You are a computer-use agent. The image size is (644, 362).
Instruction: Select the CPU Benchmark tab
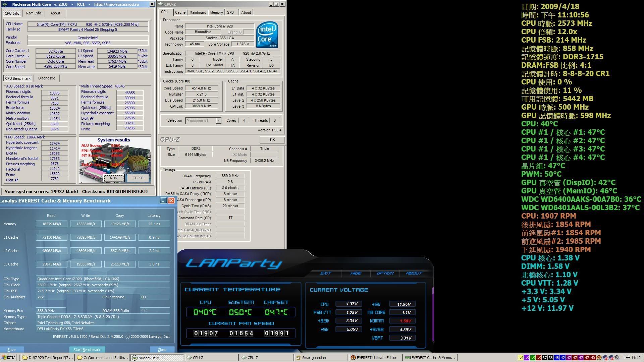pyautogui.click(x=18, y=78)
